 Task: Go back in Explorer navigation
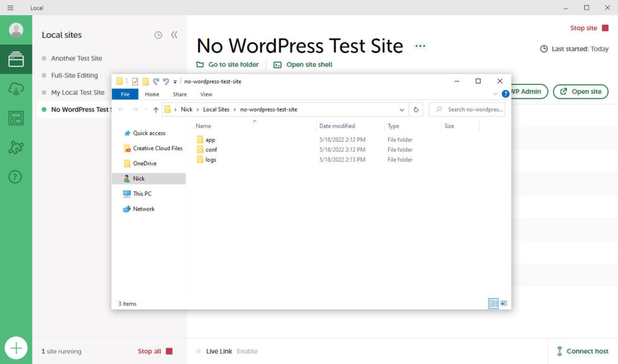(121, 110)
